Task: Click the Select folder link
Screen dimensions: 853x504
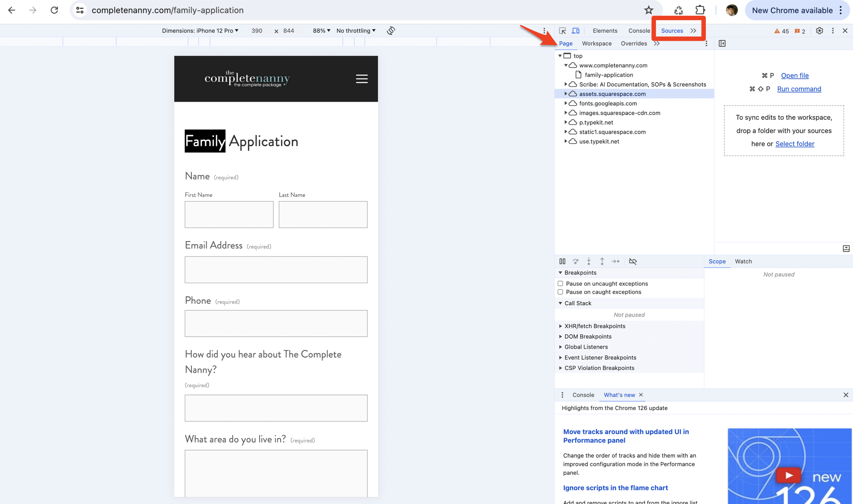Action: point(794,144)
